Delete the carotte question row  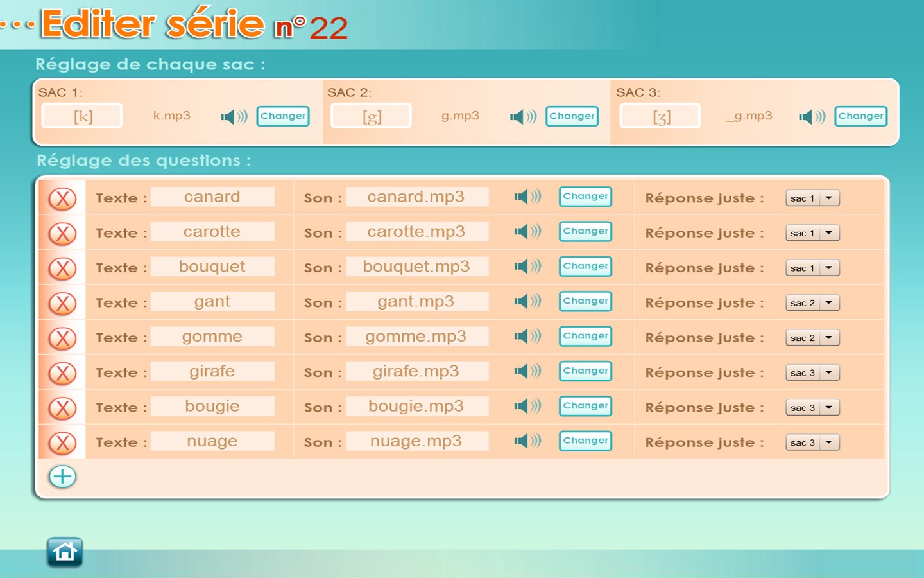coord(63,233)
